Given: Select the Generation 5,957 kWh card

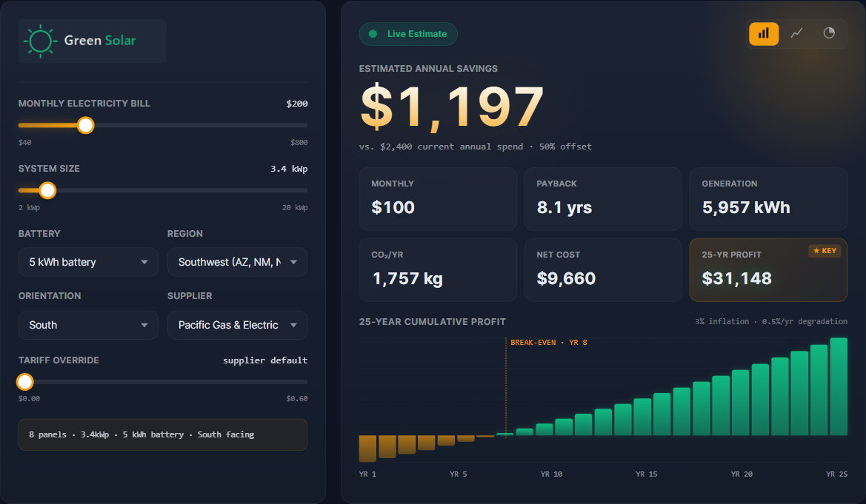Looking at the screenshot, I should tap(768, 199).
